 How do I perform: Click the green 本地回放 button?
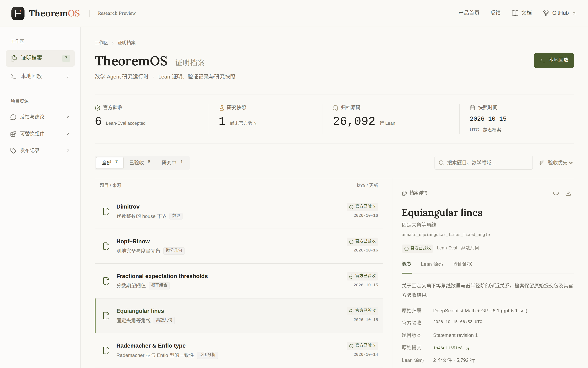554,60
